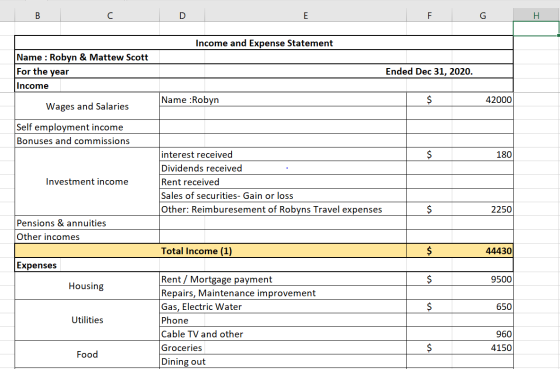Image resolution: width=560 pixels, height=369 pixels.
Task: Click the 'Dining out' cell
Action: click(x=283, y=361)
